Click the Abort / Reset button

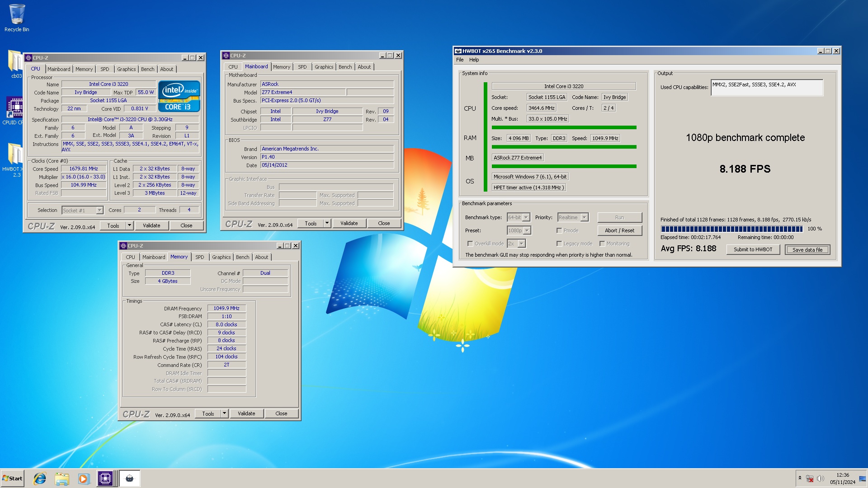pos(619,230)
